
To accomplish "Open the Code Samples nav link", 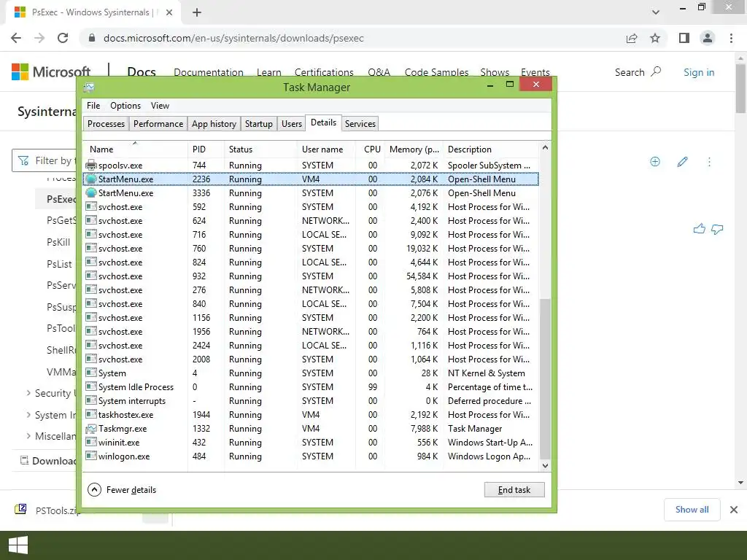I will (x=436, y=72).
